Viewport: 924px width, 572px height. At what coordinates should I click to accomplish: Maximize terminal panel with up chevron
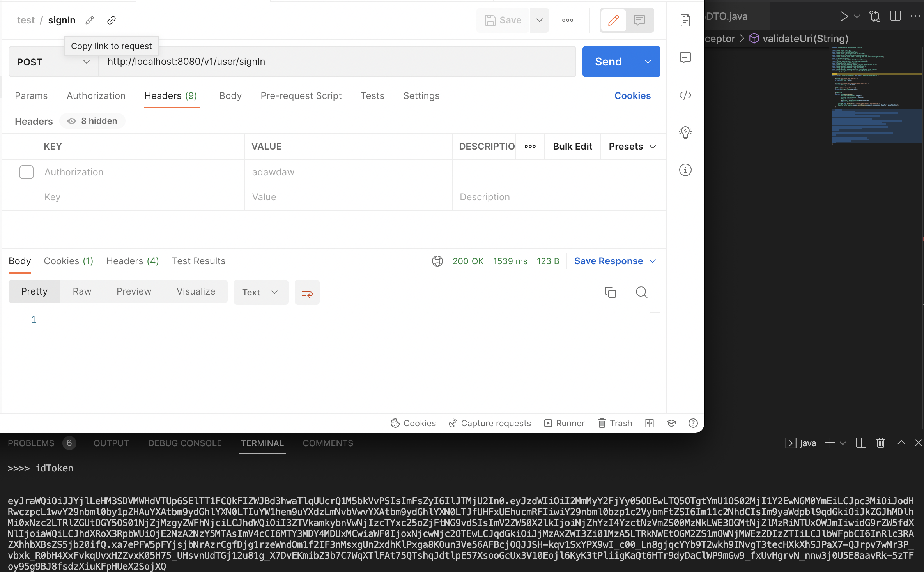click(x=901, y=443)
